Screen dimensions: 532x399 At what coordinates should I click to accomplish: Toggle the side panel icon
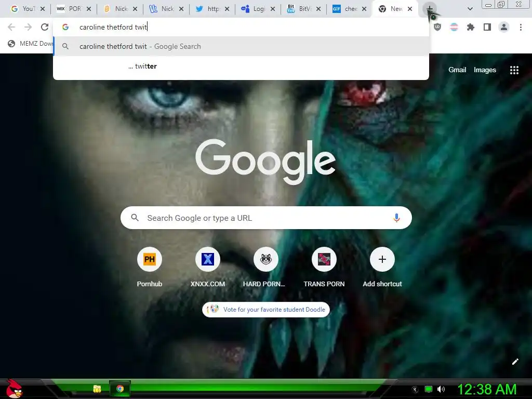[487, 27]
